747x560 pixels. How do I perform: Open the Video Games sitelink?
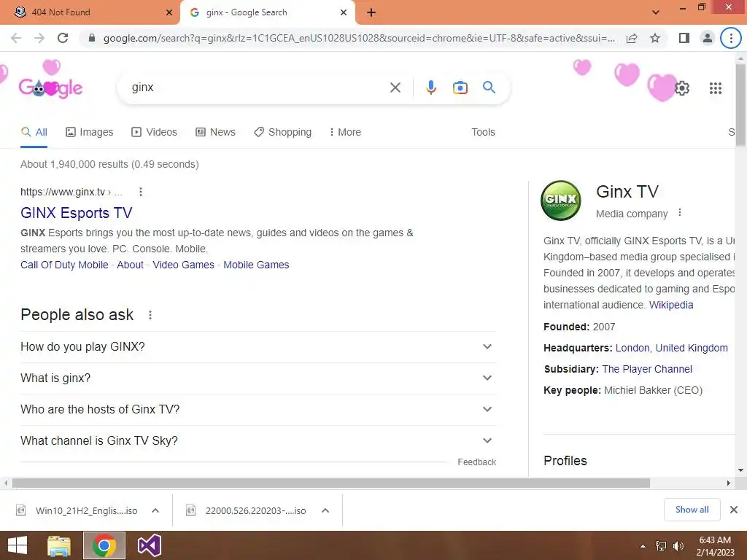(183, 265)
